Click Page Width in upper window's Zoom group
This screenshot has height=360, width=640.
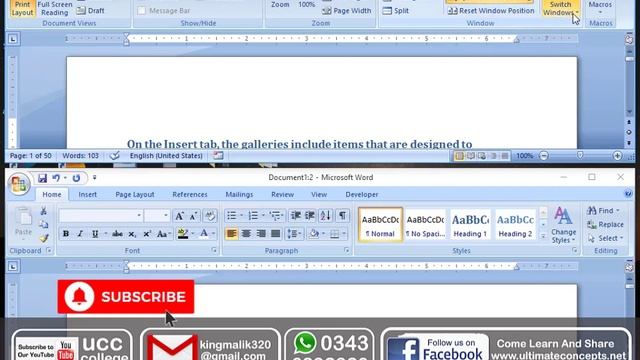point(347,11)
